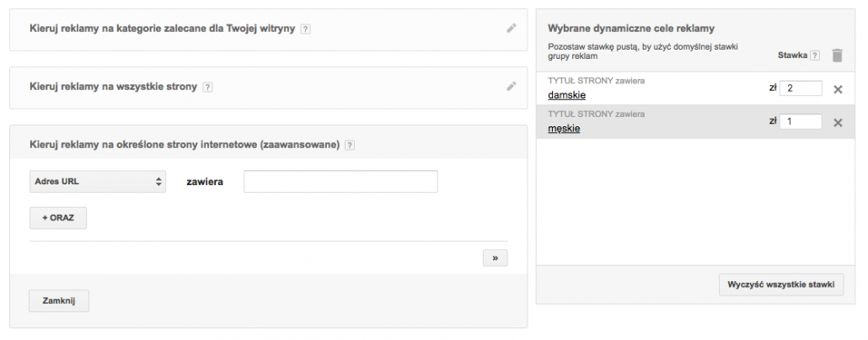Click help icon beside 'Stawka' header
The width and height of the screenshot is (868, 340).
click(x=814, y=56)
